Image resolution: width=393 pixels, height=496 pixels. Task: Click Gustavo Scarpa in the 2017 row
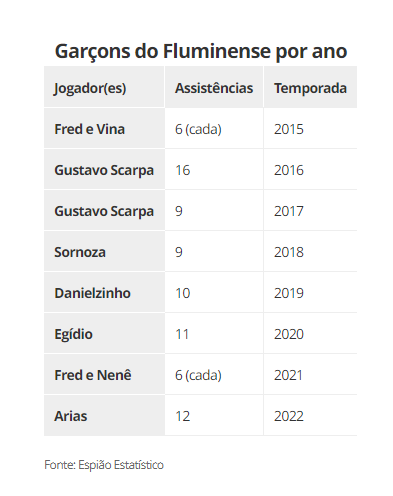[104, 211]
